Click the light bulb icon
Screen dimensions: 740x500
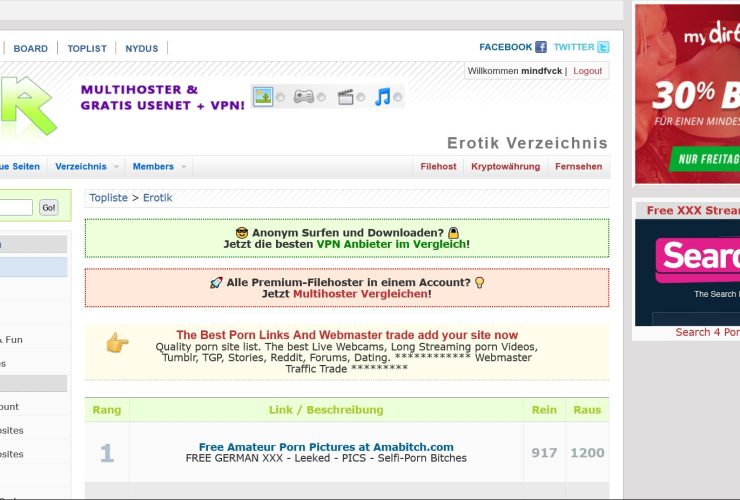(x=479, y=282)
